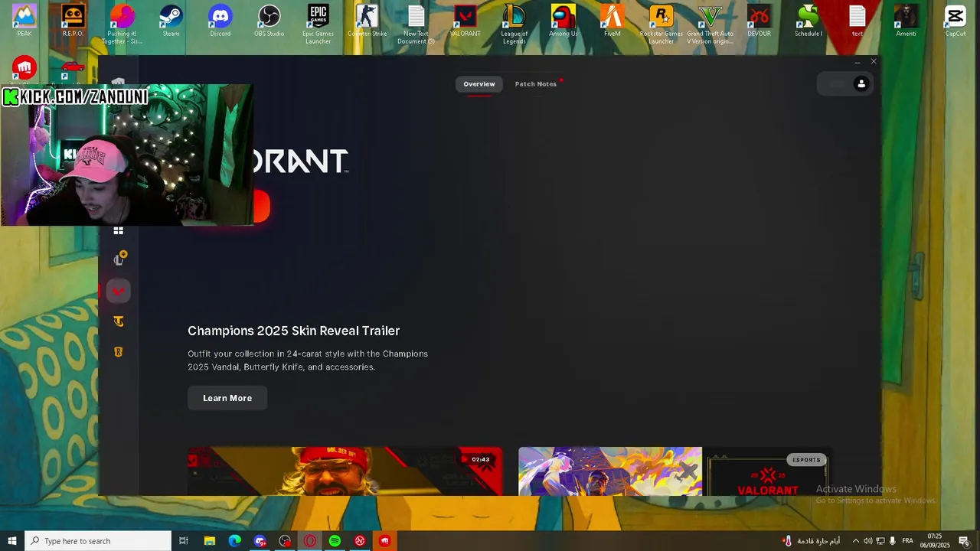This screenshot has width=980, height=551.
Task: Open Discord desktop shortcut
Action: click(220, 21)
